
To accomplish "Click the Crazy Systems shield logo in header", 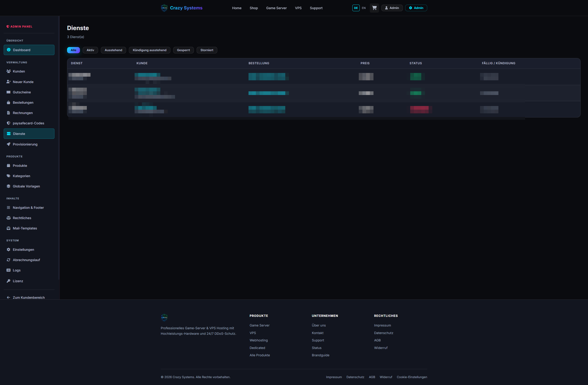I will 164,8.
